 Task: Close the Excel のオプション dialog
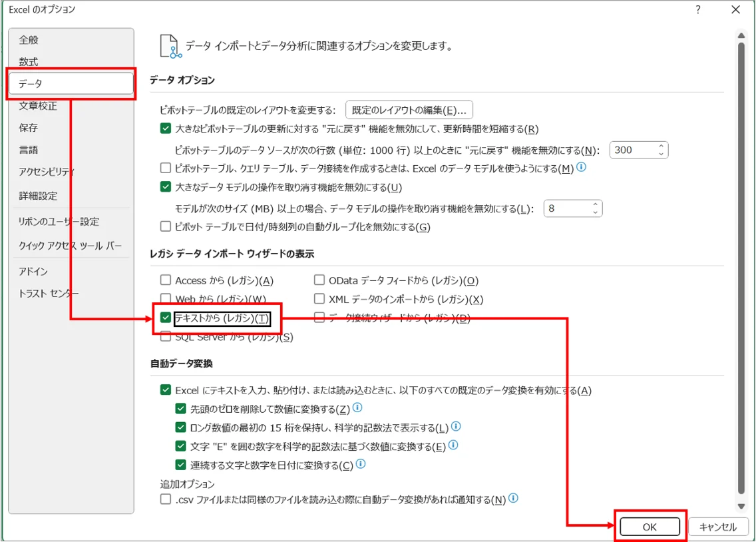pyautogui.click(x=735, y=9)
